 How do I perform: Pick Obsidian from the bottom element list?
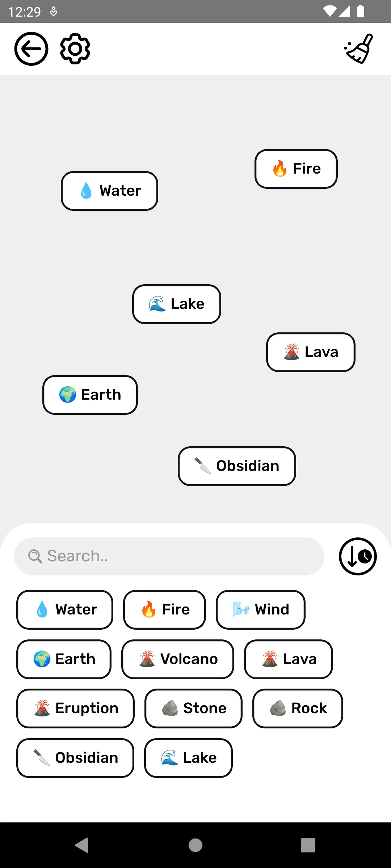75,758
